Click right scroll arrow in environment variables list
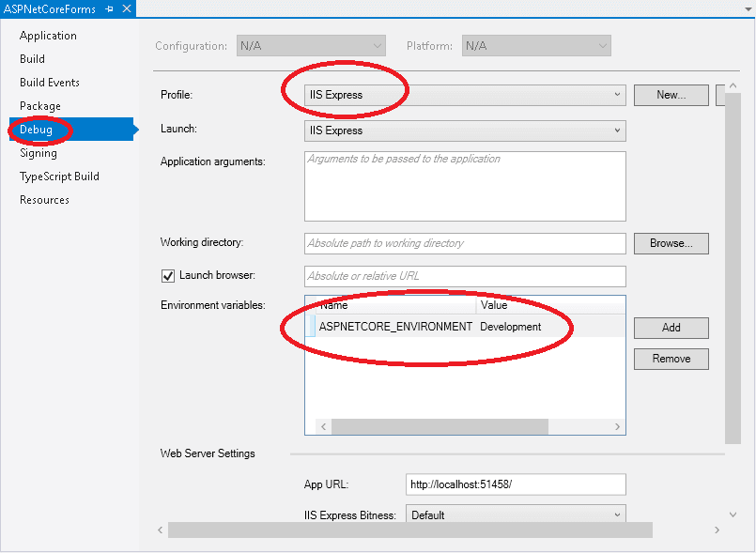Viewport: 756px width, 553px height. click(x=617, y=426)
